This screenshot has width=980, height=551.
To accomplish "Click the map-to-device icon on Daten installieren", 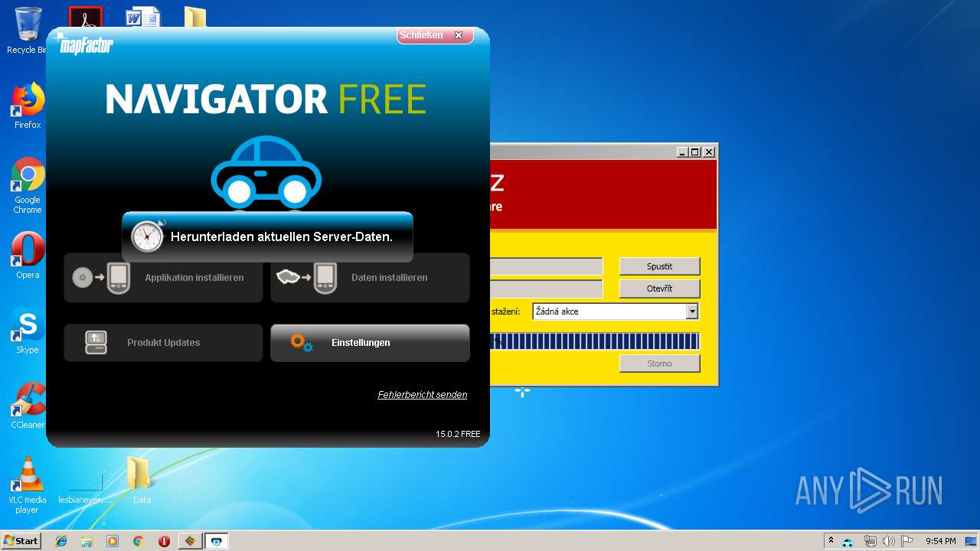I will point(306,278).
